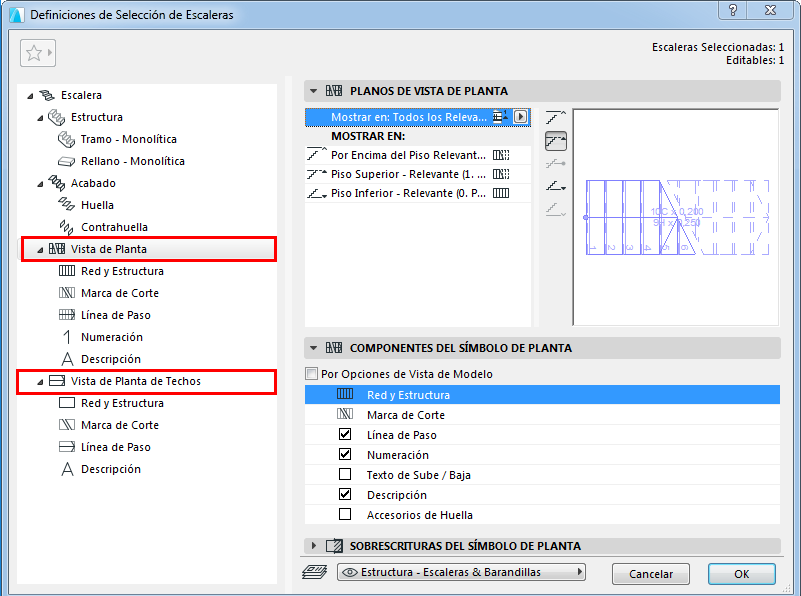Select Red y Estructura component row
This screenshot has width=801, height=596.
pyautogui.click(x=542, y=395)
